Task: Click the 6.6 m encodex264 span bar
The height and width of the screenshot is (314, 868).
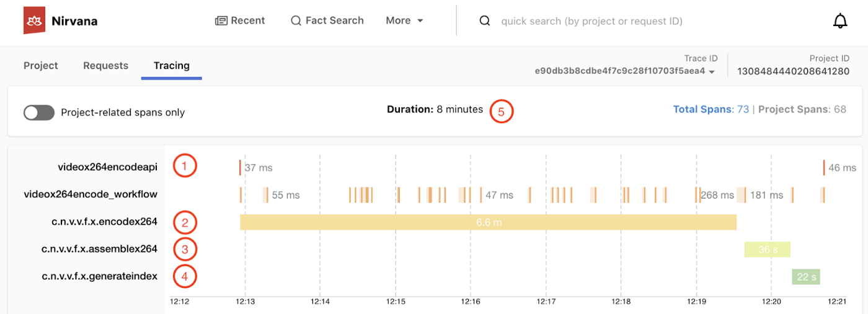Action: pyautogui.click(x=488, y=222)
